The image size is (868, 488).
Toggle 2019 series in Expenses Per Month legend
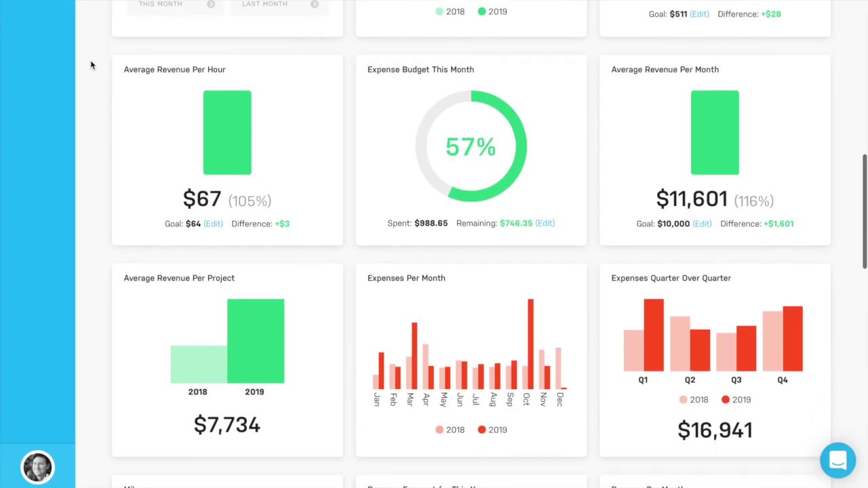coord(492,430)
